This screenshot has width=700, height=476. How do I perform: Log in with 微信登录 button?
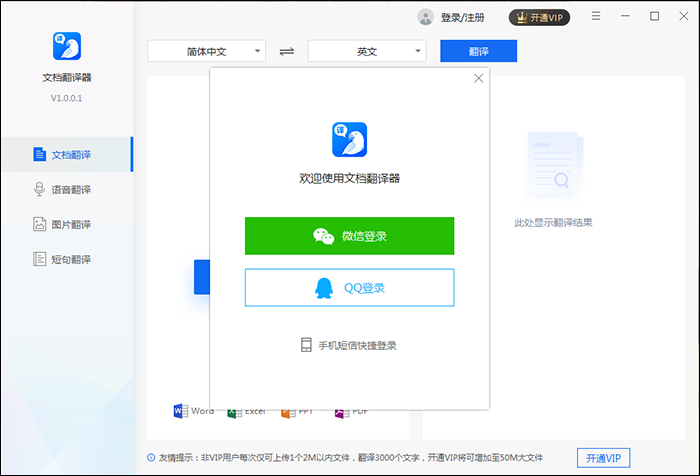click(350, 236)
